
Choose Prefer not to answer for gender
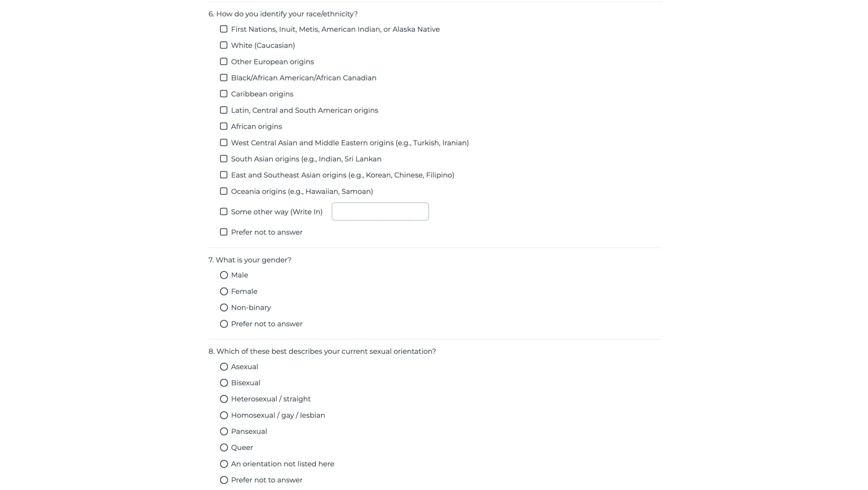point(224,324)
